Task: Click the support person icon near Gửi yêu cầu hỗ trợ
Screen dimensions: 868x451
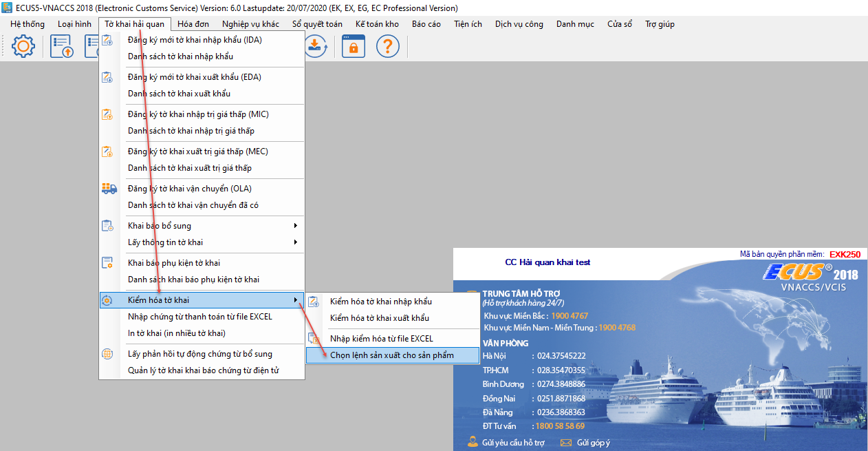Action: click(x=473, y=442)
